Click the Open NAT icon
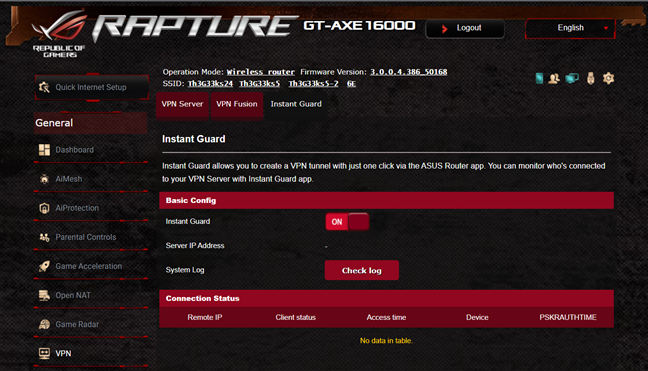Viewport: 648px width, 371px height. pyautogui.click(x=44, y=295)
